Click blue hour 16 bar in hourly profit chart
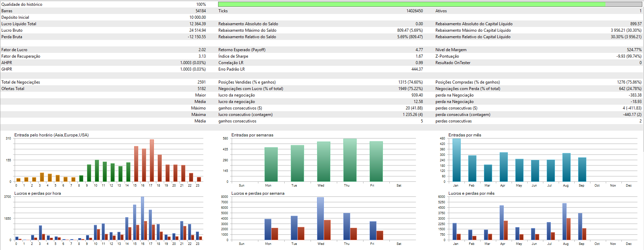644x250 pixels. tap(142, 218)
